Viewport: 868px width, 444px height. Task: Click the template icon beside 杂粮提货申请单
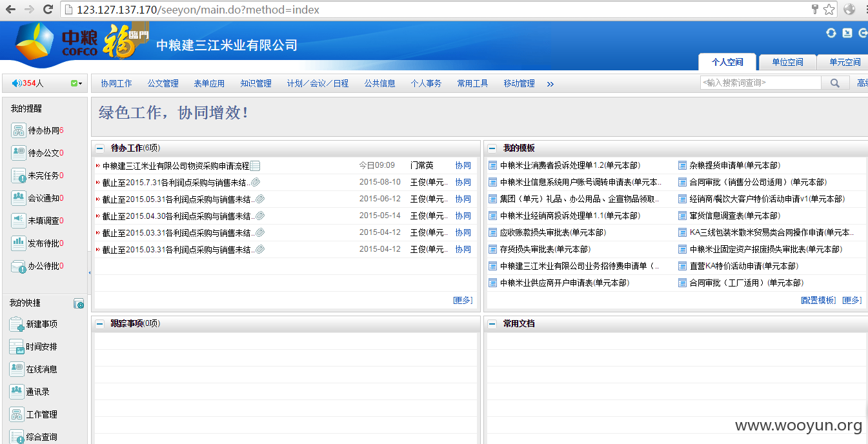[x=682, y=165]
